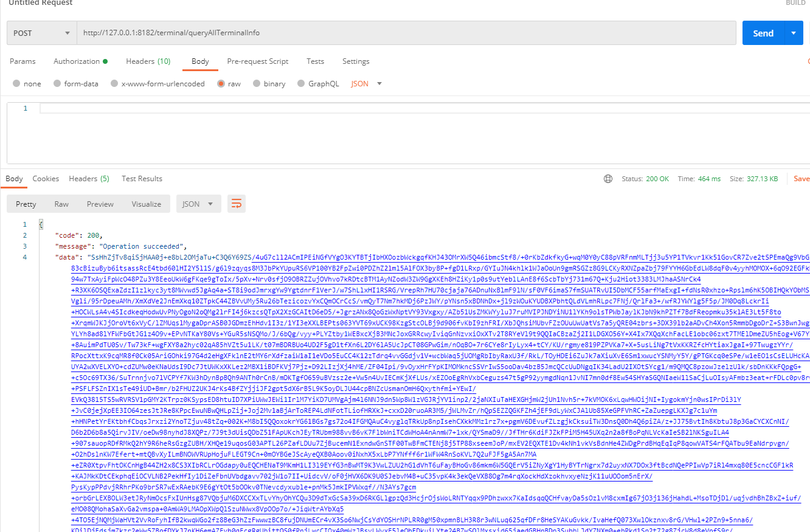This screenshot has width=810, height=532.
Task: Click the wrap lines icon in response toolbar
Action: pos(237,204)
